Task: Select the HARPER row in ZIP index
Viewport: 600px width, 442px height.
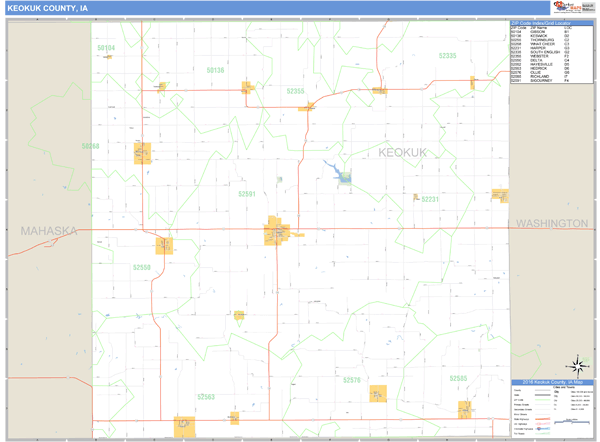Action: (x=541, y=48)
